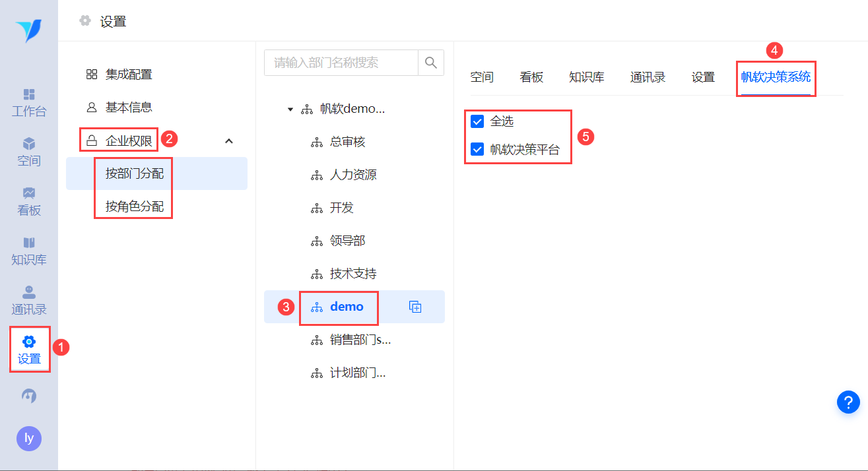Switch to the 帆软决策系统 tab

(x=776, y=77)
